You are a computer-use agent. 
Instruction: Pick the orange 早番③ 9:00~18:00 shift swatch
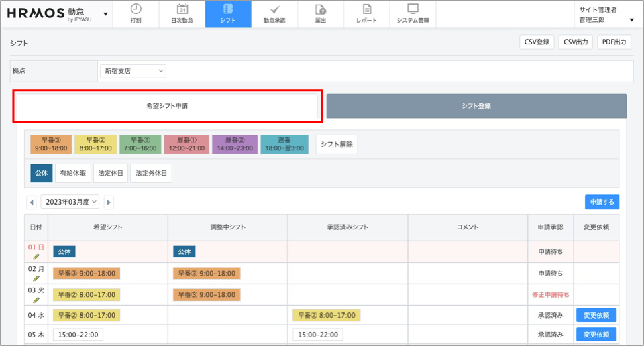(51, 144)
